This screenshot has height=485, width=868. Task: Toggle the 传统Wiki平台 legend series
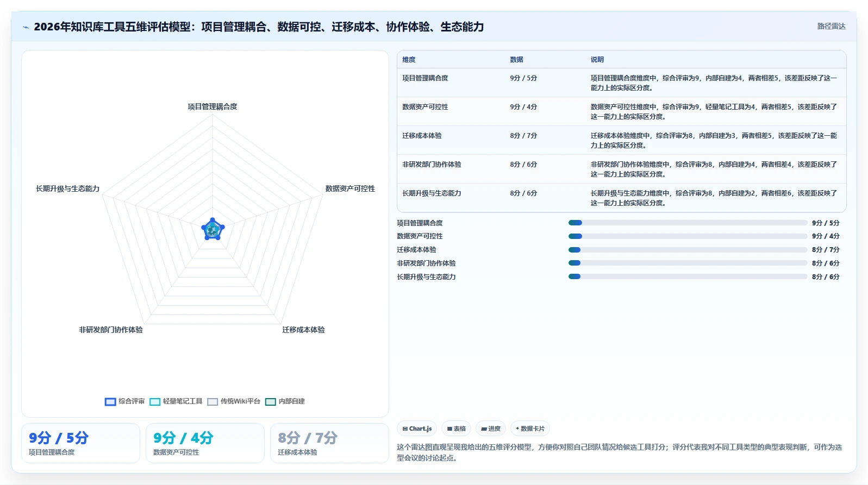point(234,401)
